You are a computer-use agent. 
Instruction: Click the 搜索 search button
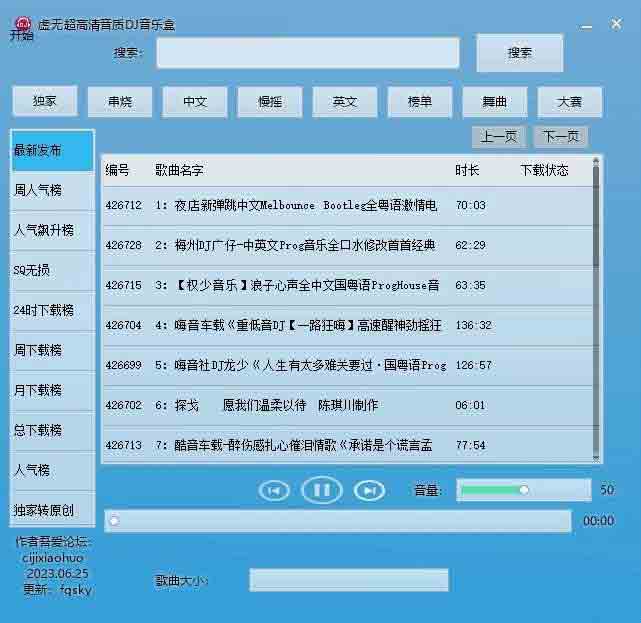[519, 53]
